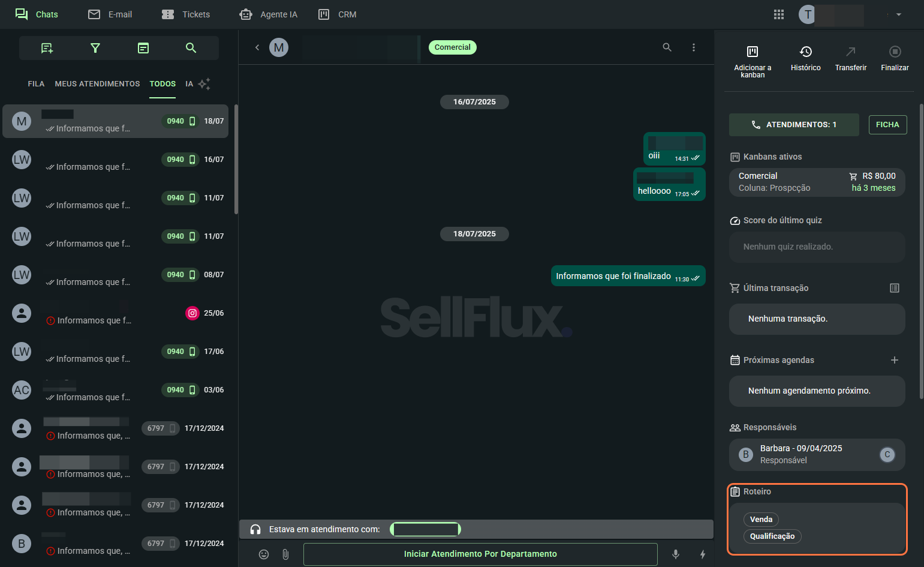This screenshot has width=924, height=567.
Task: Switch to Agente IA
Action: (268, 14)
